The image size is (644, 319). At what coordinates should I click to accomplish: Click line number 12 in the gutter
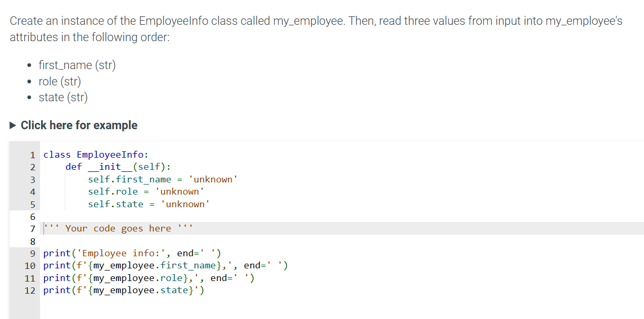(29, 290)
